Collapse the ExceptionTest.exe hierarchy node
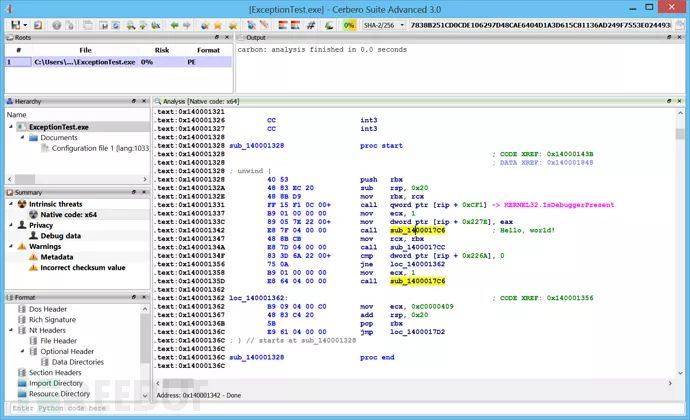Screen dimensions: 690x420 11,128
